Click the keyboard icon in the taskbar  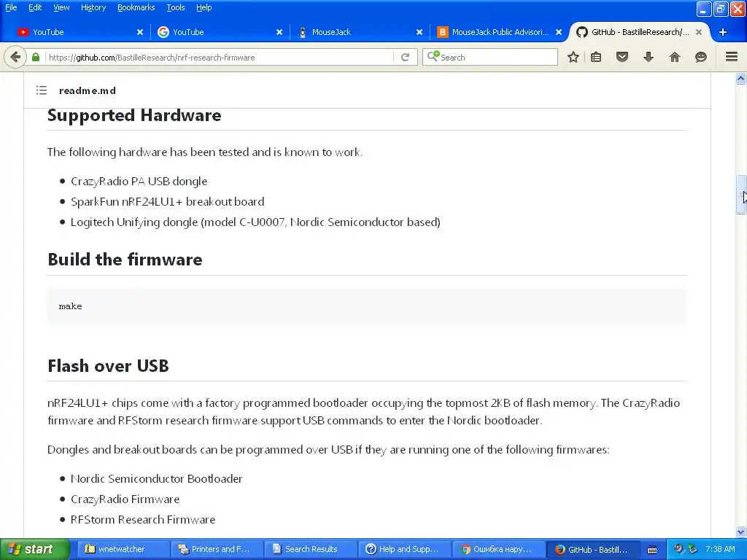coord(652,550)
